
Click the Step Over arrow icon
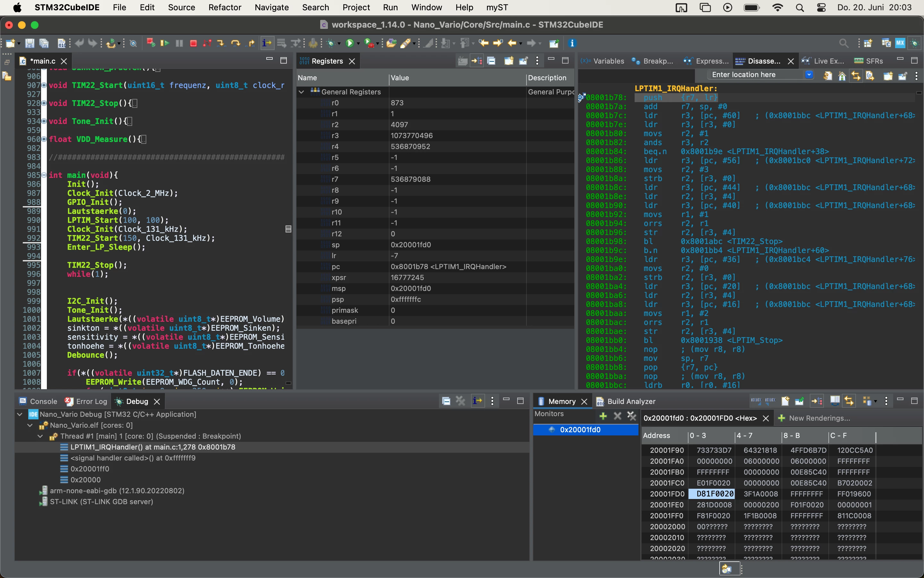(x=235, y=44)
